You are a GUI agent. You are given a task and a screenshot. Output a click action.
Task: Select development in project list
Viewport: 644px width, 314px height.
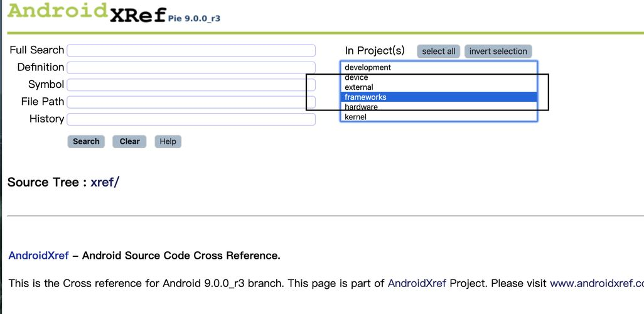tap(439, 67)
